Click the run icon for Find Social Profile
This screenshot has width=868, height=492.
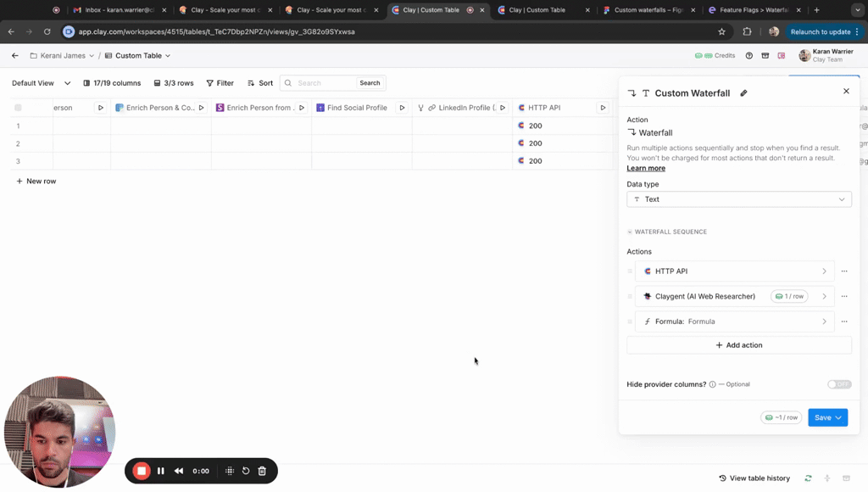coord(402,108)
